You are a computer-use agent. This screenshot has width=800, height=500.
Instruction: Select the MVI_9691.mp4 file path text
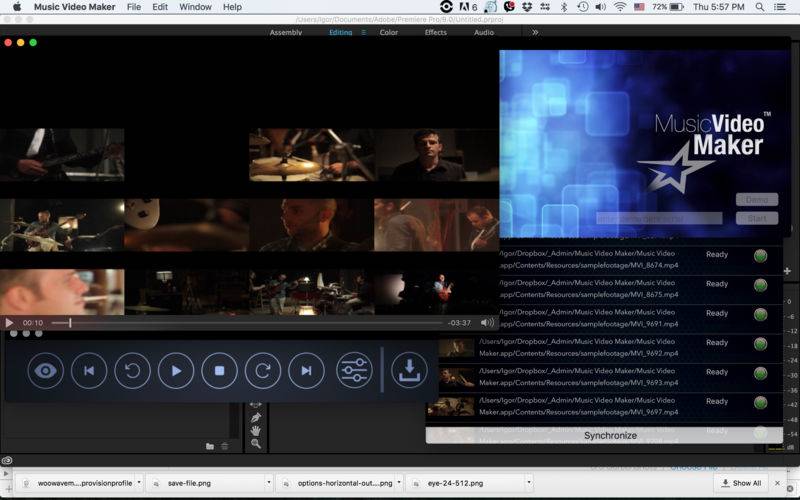pyautogui.click(x=589, y=318)
